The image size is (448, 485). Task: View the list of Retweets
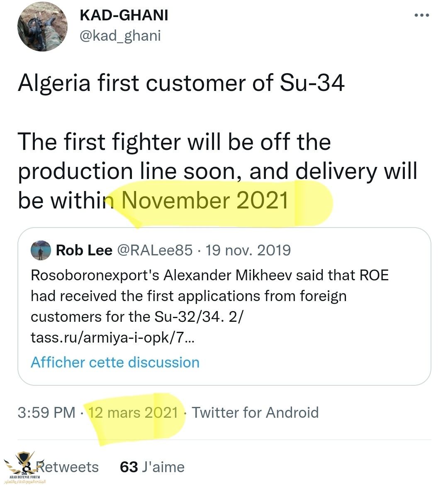66,467
